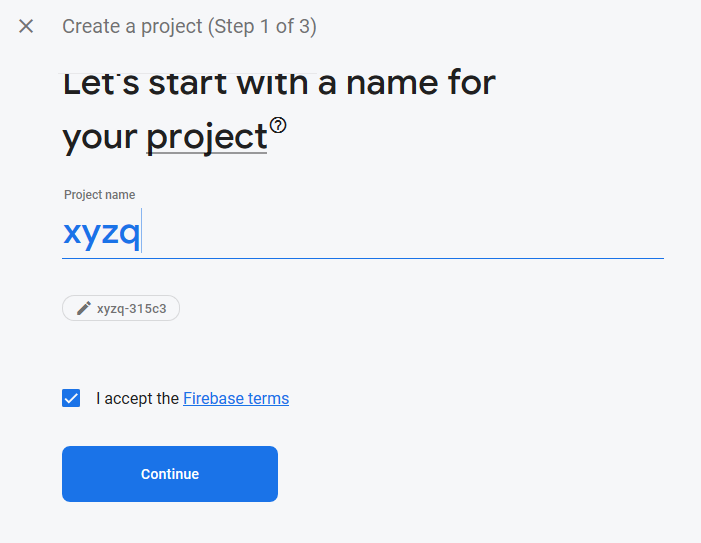Click the "Project name" field label

point(99,195)
